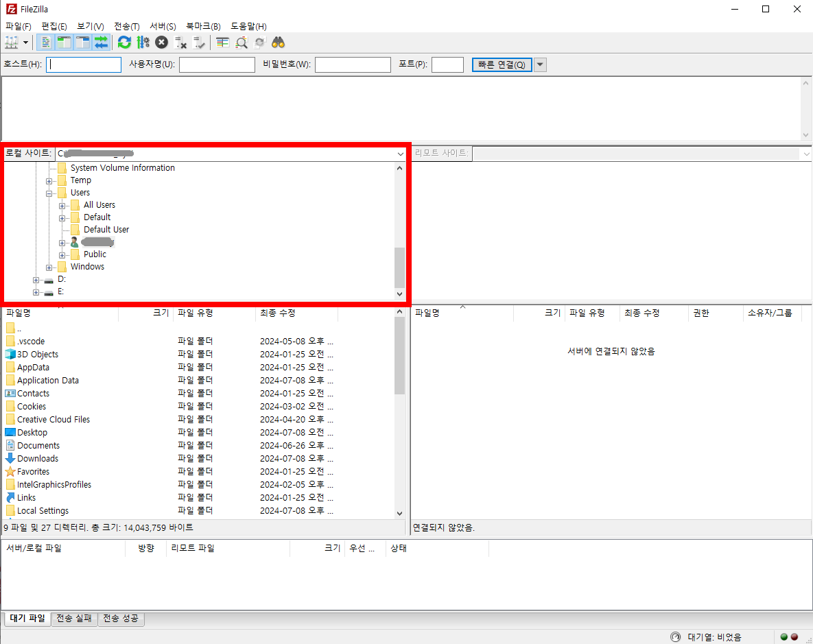Screen dimensions: 813x644
Task: Switch to the 전송 실패 tab
Action: pyautogui.click(x=74, y=618)
